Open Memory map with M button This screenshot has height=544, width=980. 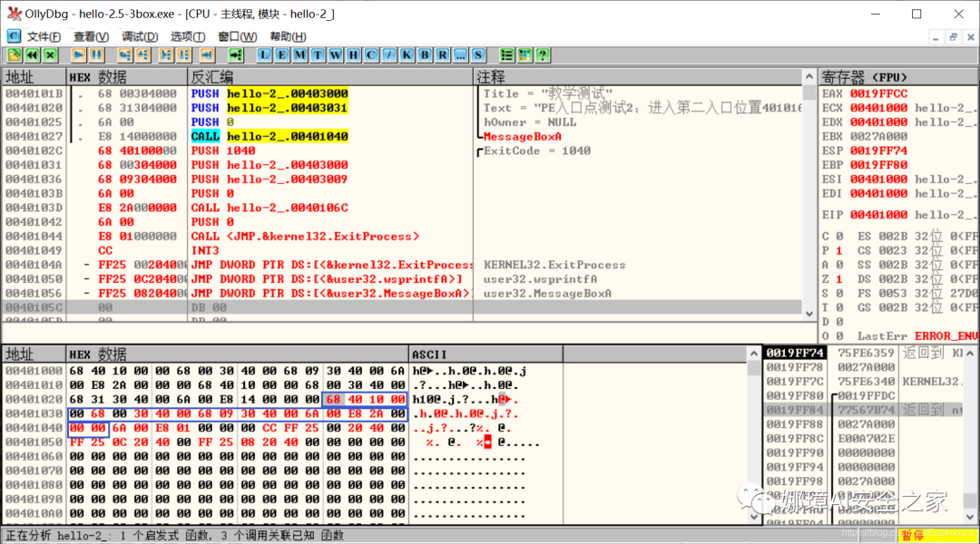(x=300, y=55)
